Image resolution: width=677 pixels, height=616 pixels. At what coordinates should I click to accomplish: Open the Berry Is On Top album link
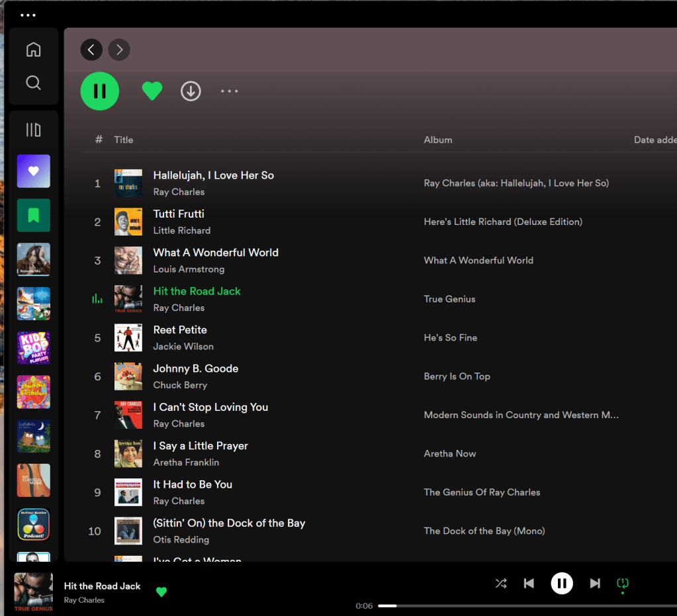point(457,376)
